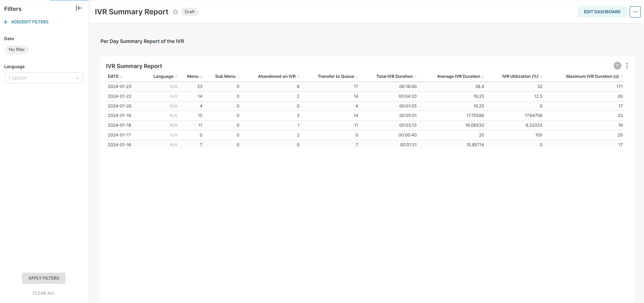
Task: Open the dashboard more options menu
Action: point(635,12)
